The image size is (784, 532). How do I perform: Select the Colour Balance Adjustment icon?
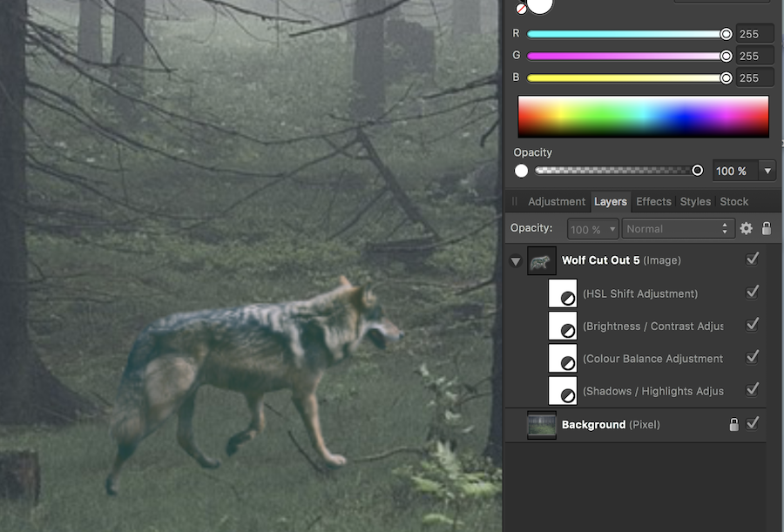pos(563,358)
